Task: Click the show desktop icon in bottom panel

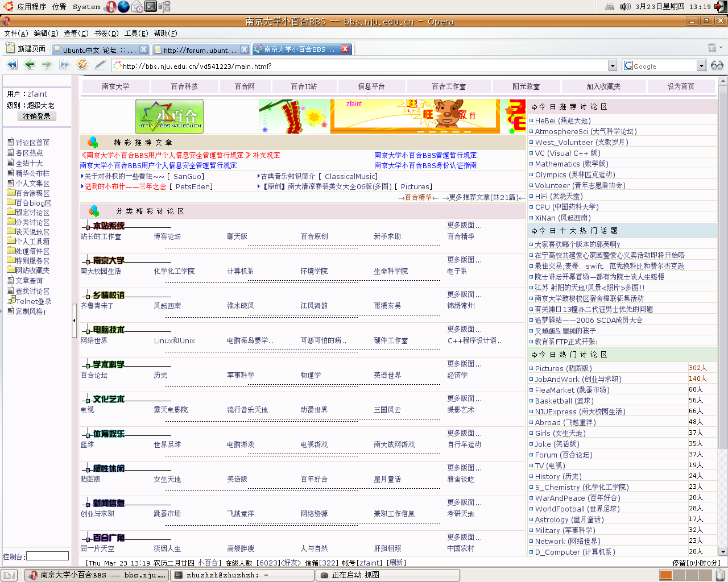Action: (10, 575)
